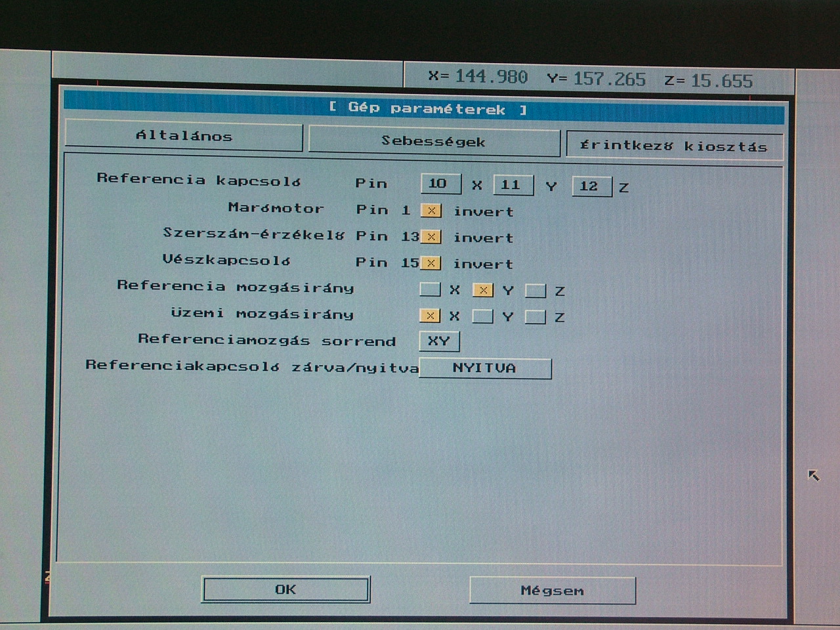Uncheck X in Üzemi mozgásirány
The image size is (840, 630).
pos(430,316)
